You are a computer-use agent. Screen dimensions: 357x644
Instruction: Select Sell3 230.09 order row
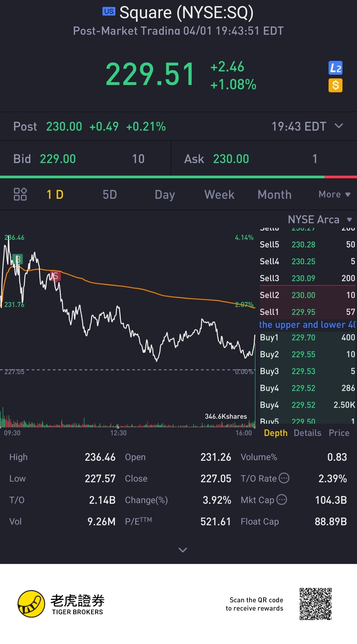coord(307,278)
